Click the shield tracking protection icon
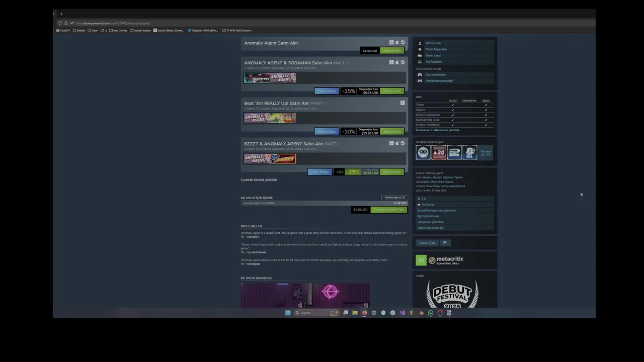Viewport: 644px width, 362px height. coord(60,23)
